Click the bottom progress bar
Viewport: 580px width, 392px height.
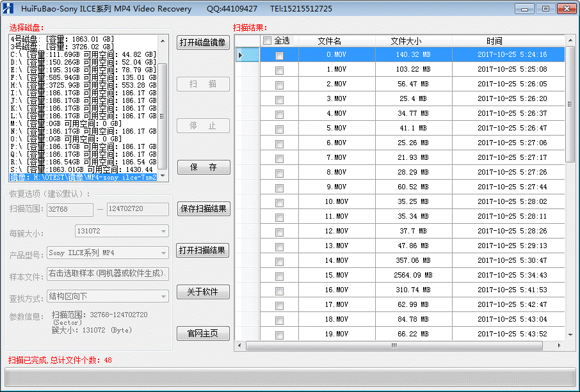[x=289, y=377]
